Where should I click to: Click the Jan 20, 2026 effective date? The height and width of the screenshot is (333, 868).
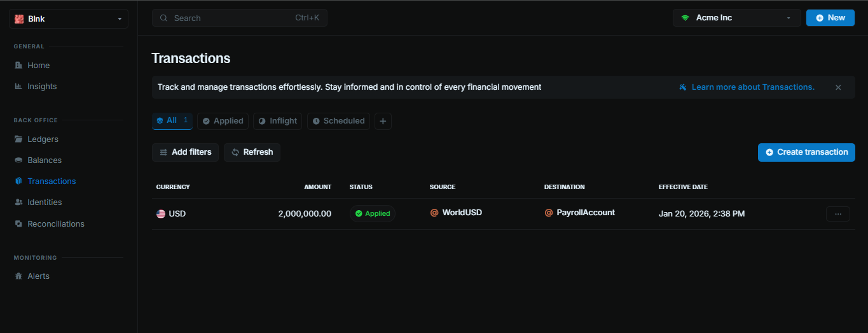coord(701,214)
